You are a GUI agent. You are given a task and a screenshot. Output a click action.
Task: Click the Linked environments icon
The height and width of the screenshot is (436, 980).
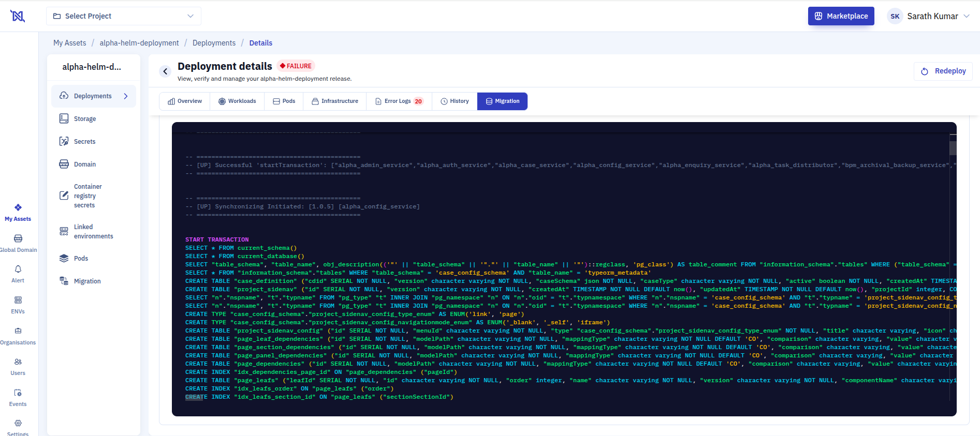pyautogui.click(x=64, y=231)
